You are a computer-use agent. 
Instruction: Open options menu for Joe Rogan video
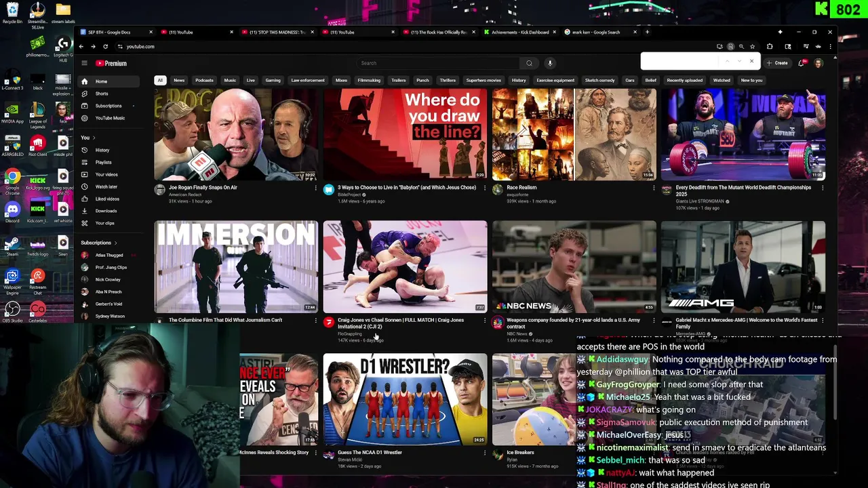tap(315, 188)
